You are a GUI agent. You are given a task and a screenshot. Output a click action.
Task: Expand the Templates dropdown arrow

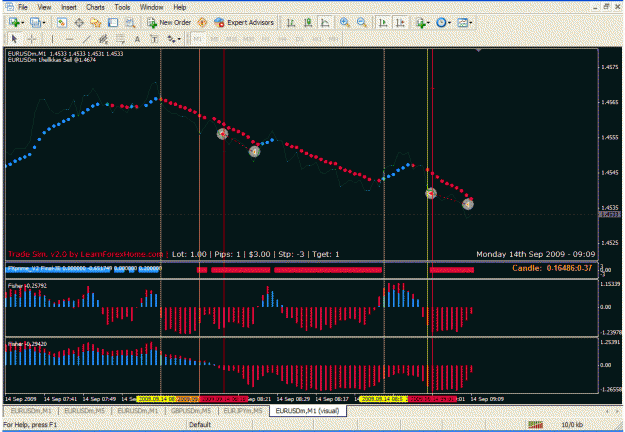pyautogui.click(x=471, y=23)
